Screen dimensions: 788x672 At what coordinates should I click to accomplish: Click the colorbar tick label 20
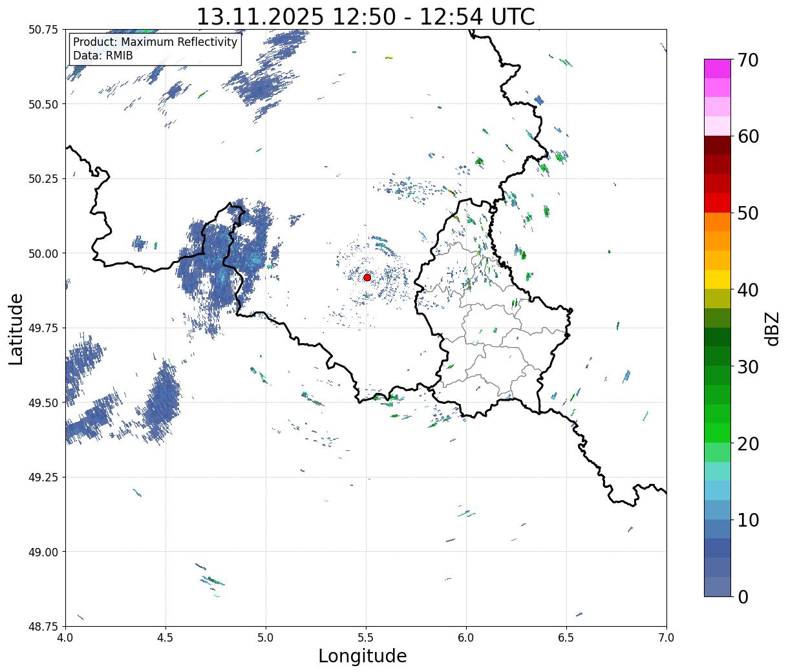point(747,444)
